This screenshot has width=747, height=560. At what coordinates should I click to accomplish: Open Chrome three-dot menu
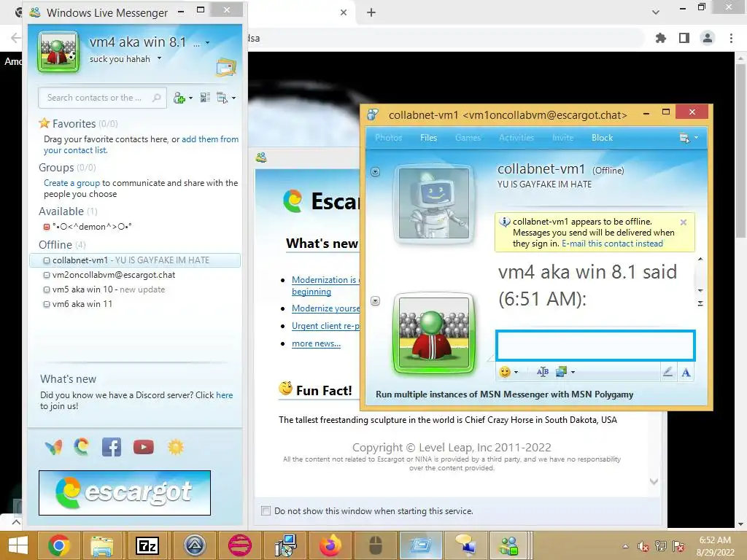[x=731, y=38]
